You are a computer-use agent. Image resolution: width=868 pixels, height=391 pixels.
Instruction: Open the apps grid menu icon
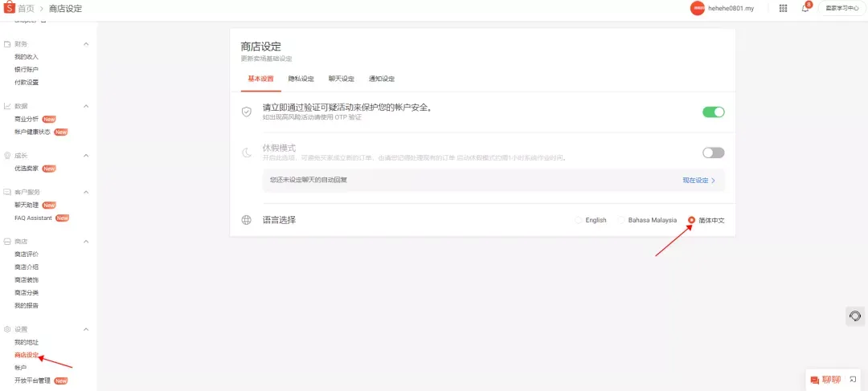[x=783, y=8]
